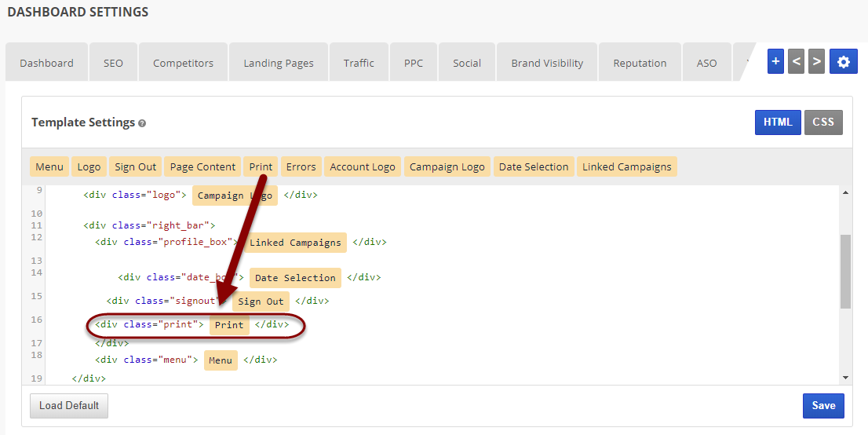Select the Brand Visibility tab
Image resolution: width=868 pixels, height=435 pixels.
click(547, 63)
